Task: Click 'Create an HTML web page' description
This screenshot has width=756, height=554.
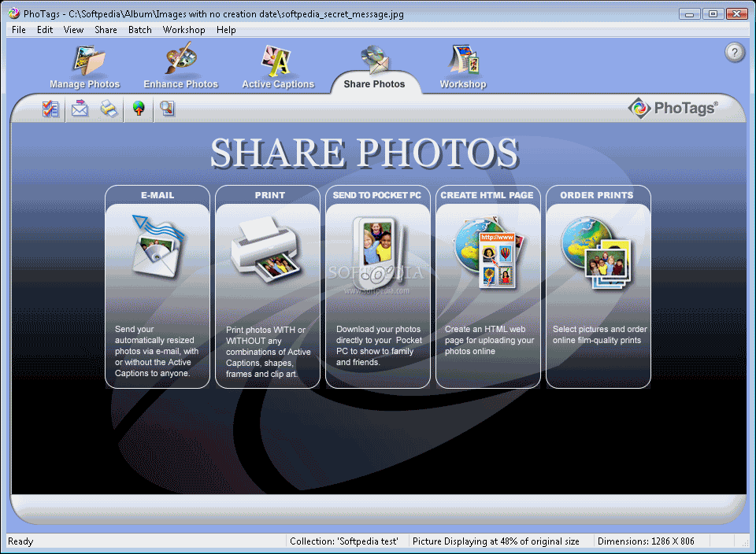Action: [489, 340]
